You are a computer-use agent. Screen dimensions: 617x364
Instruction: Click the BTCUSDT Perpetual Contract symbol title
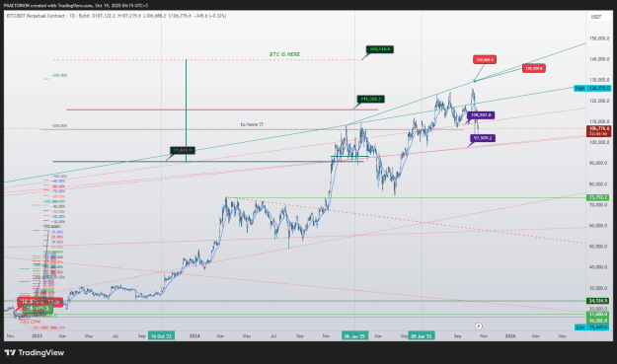tap(36, 16)
